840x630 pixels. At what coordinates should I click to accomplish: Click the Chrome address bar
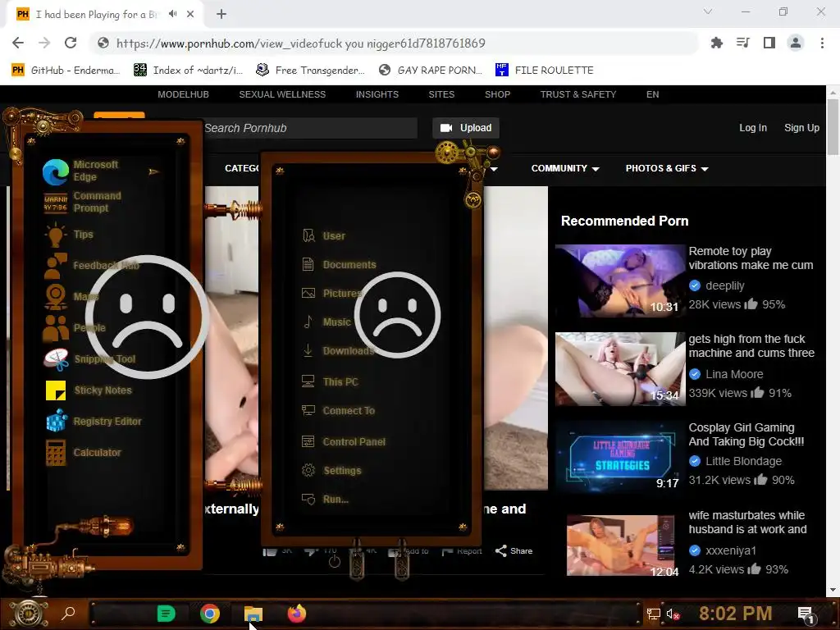coord(395,43)
